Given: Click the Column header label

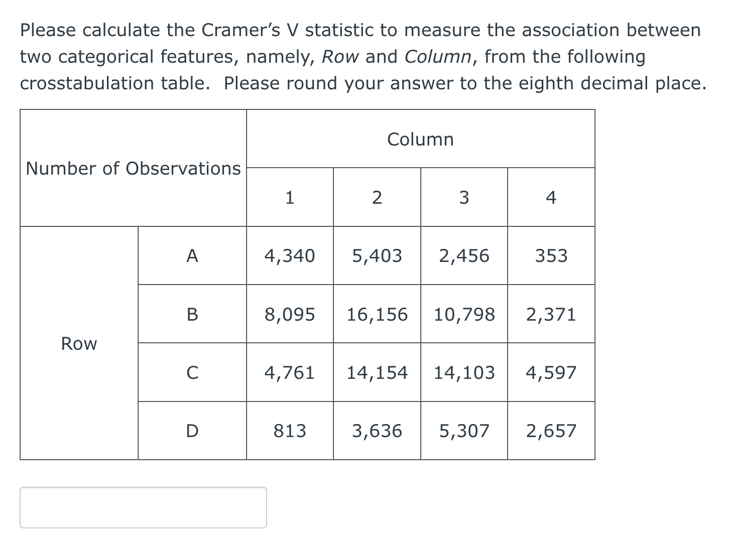Looking at the screenshot, I should pyautogui.click(x=421, y=139).
